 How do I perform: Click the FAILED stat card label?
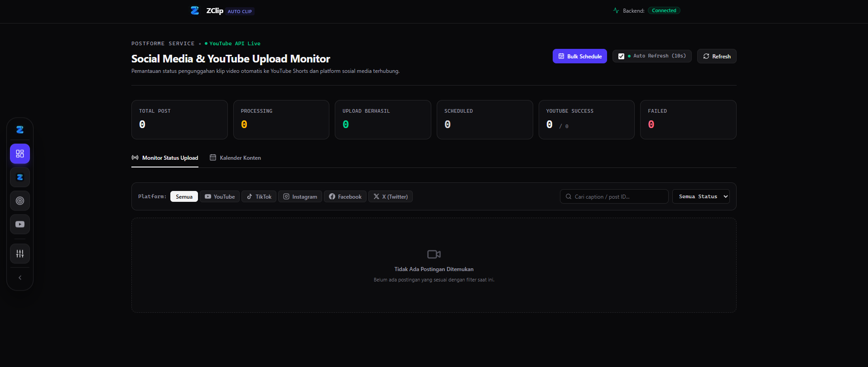(657, 111)
